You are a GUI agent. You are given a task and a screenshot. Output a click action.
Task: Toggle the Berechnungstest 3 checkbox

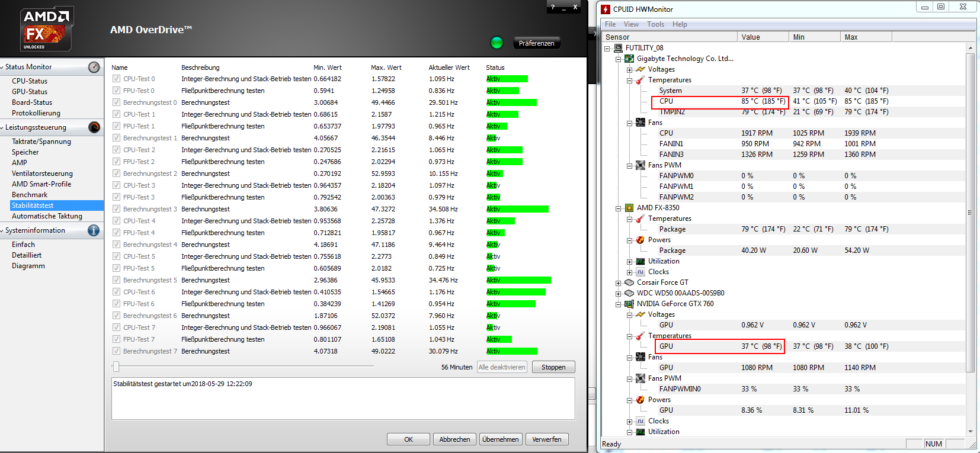116,209
